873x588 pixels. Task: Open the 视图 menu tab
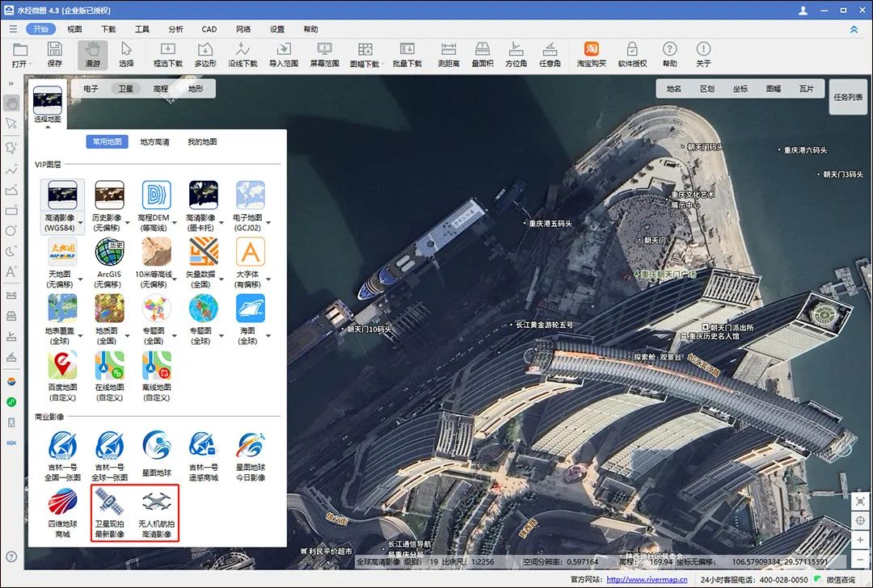[x=74, y=29]
